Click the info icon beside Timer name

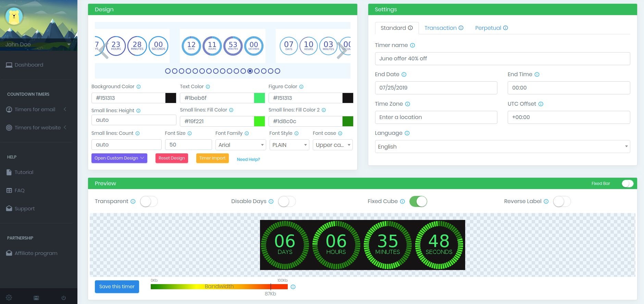(x=412, y=45)
